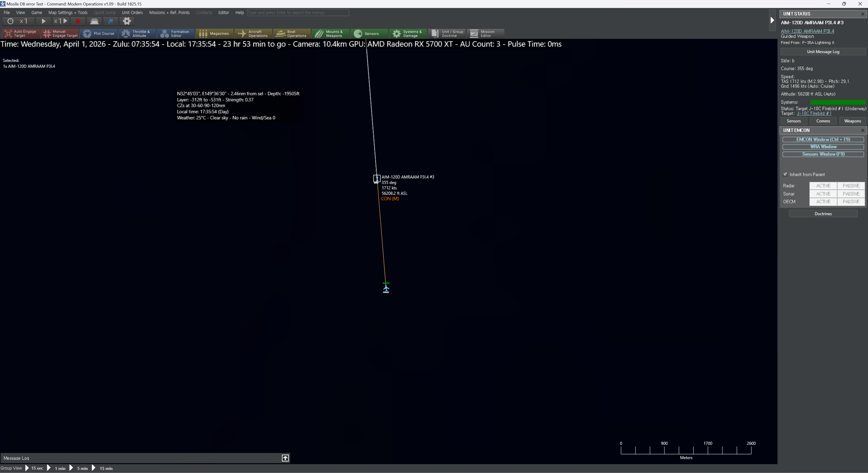Expand the Message Log panel
This screenshot has width=868, height=473.
click(285, 458)
